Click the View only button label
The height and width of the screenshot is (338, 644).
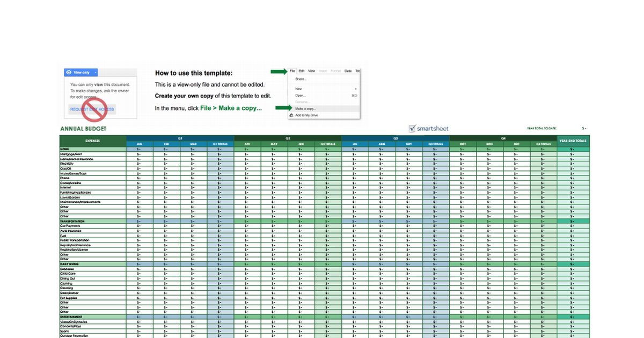tap(82, 72)
